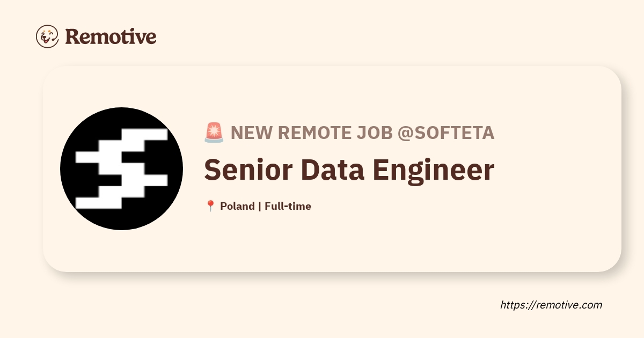Viewport: 644px width, 338px height.
Task: Click the vertical bar separator between Poland and Full-time
Action: click(x=260, y=206)
